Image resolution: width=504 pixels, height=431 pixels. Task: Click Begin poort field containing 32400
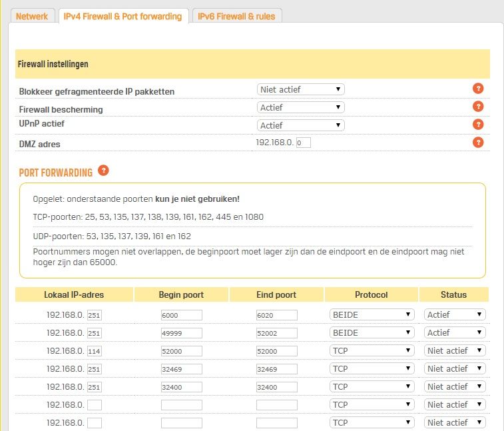(x=182, y=387)
